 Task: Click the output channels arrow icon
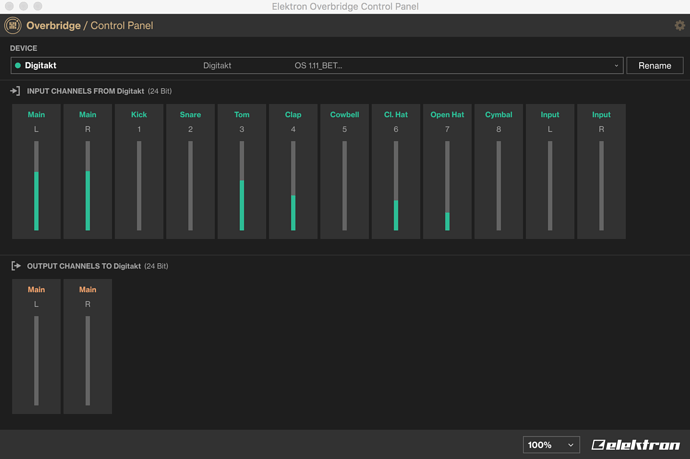click(x=16, y=266)
